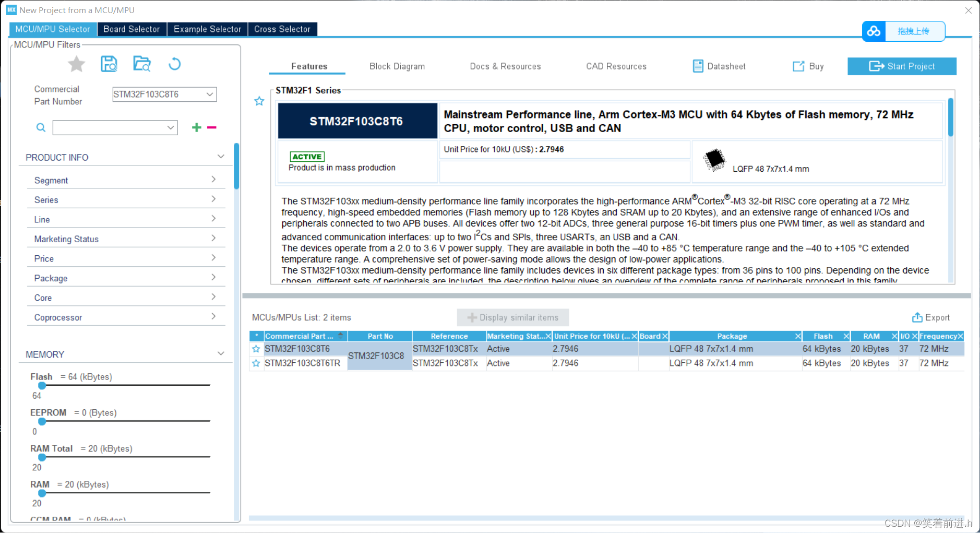Viewport: 980px width, 533px height.
Task: Adjust Flash memory slider handle
Action: coord(42,385)
